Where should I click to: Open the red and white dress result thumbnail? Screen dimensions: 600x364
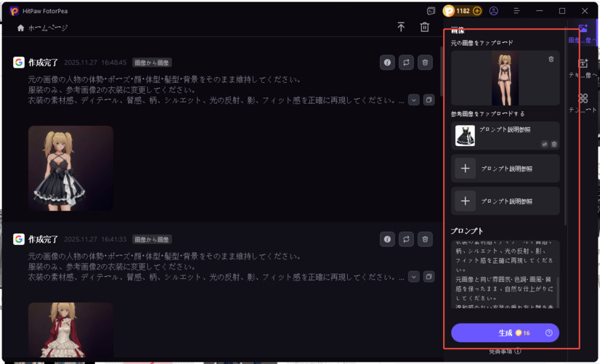click(x=70, y=331)
